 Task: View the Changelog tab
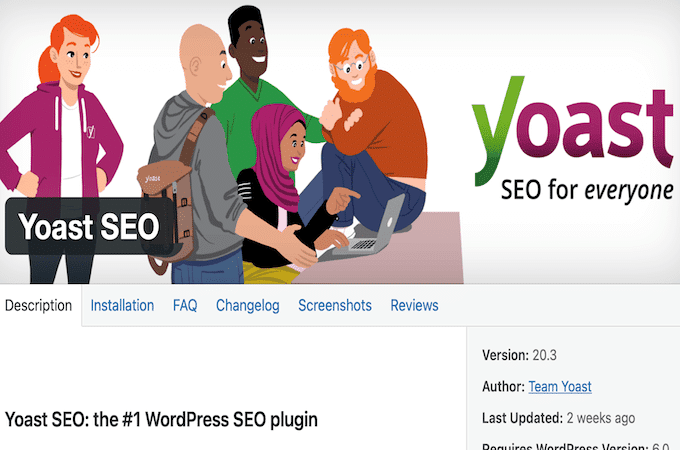coord(248,306)
